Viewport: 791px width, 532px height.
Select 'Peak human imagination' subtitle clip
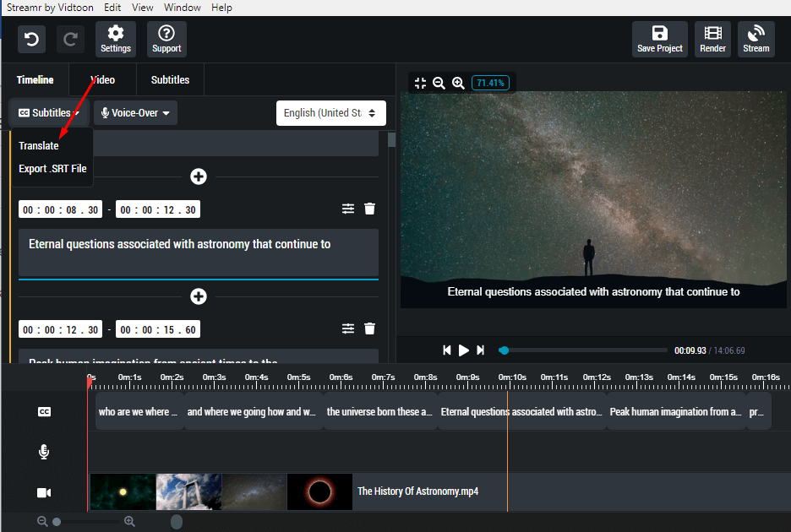676,412
